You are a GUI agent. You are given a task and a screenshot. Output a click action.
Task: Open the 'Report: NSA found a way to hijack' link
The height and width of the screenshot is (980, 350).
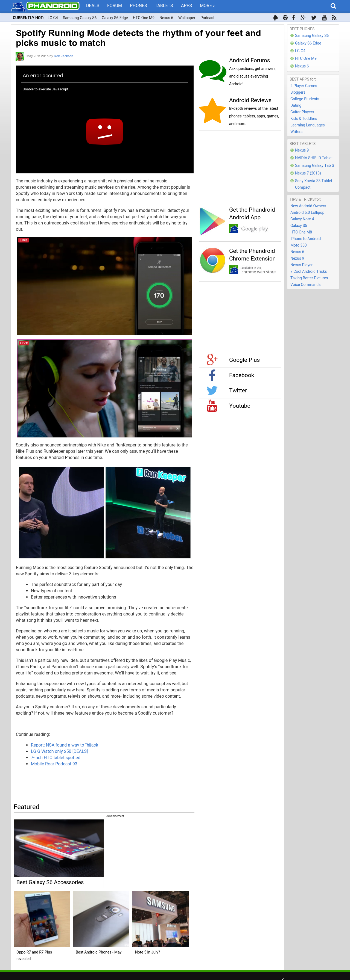(64, 745)
